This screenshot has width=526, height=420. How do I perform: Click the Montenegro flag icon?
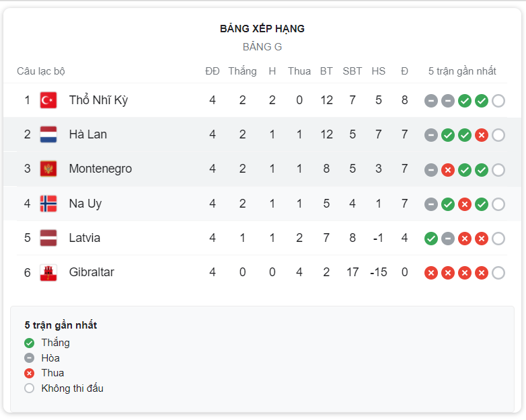[48, 169]
